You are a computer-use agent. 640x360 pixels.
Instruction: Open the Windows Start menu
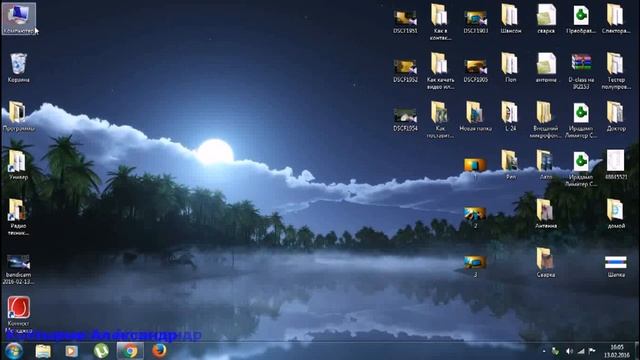pos(13,351)
